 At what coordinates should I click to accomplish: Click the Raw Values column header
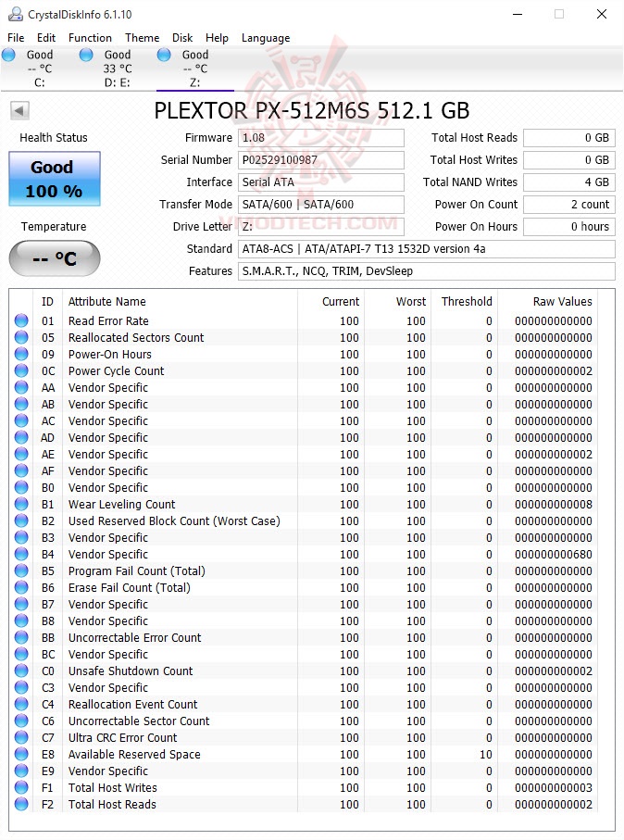click(x=548, y=302)
